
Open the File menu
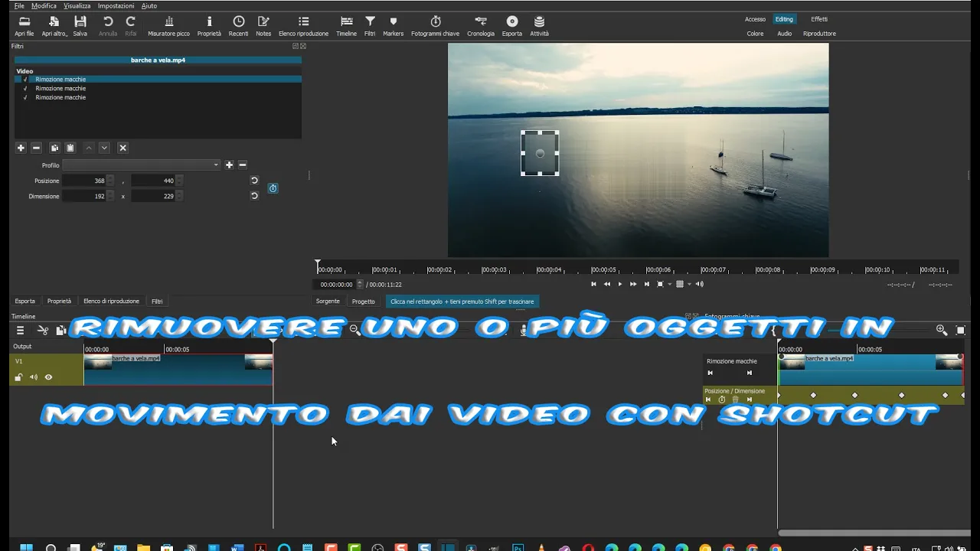19,5
